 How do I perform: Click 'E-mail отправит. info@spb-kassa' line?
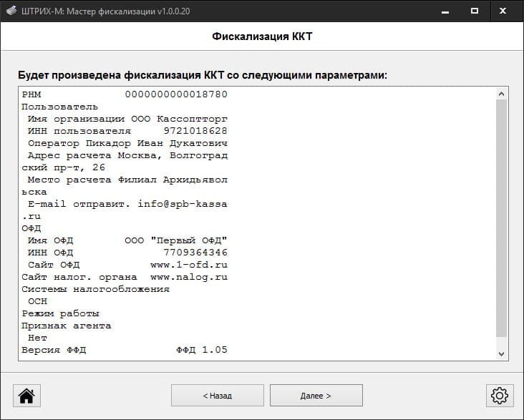click(x=127, y=204)
